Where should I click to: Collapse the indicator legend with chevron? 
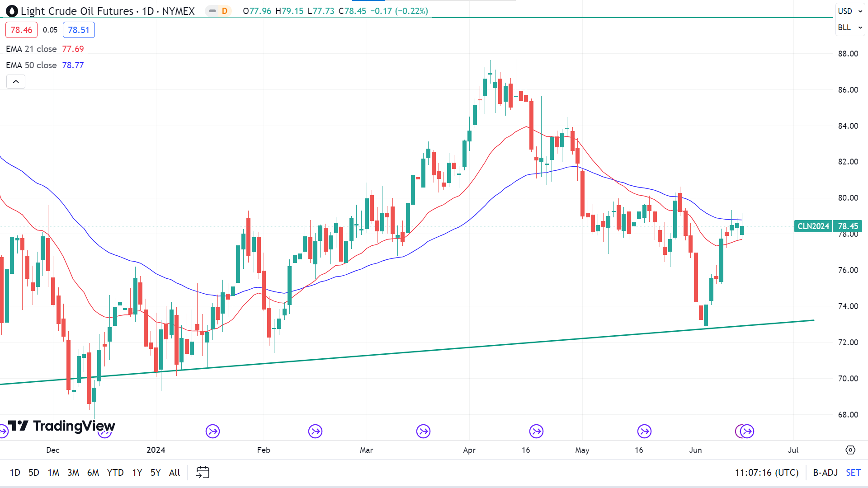coord(16,82)
